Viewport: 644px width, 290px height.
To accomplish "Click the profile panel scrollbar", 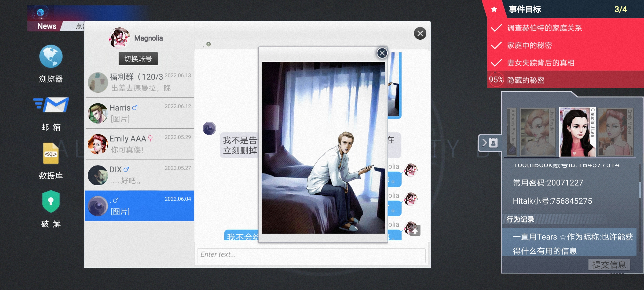I will [x=640, y=190].
